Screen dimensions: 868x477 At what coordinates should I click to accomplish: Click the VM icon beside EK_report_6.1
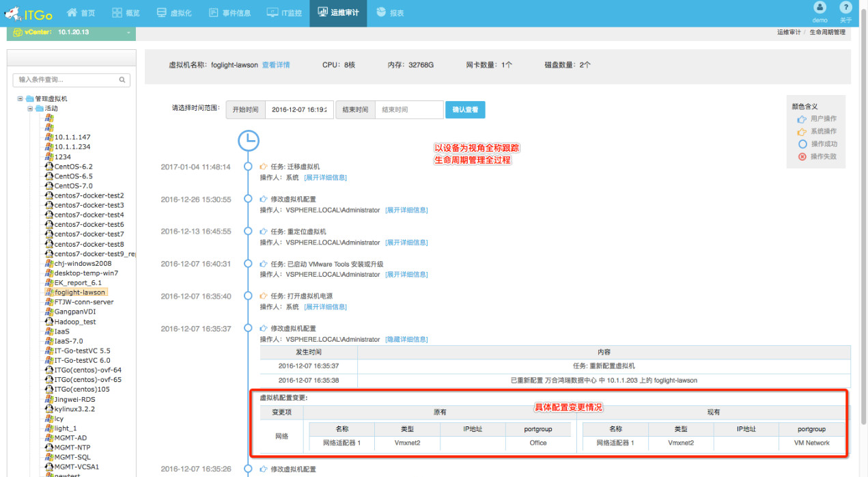49,282
